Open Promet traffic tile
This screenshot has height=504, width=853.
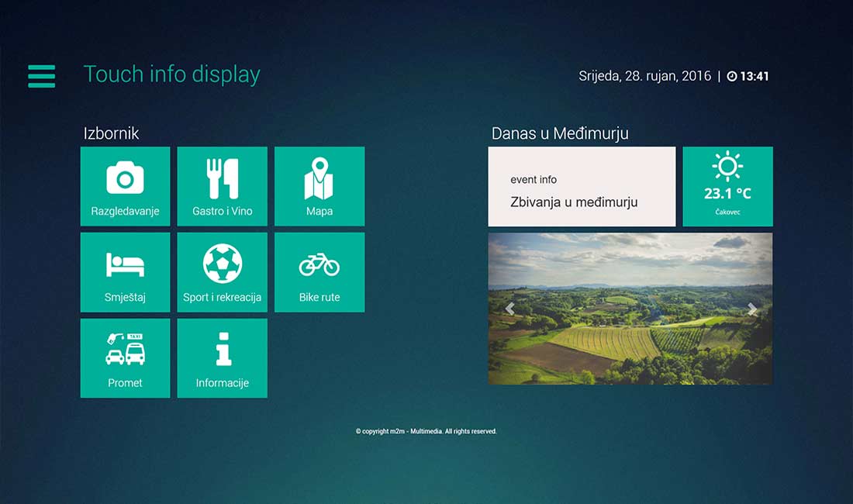pyautogui.click(x=125, y=358)
